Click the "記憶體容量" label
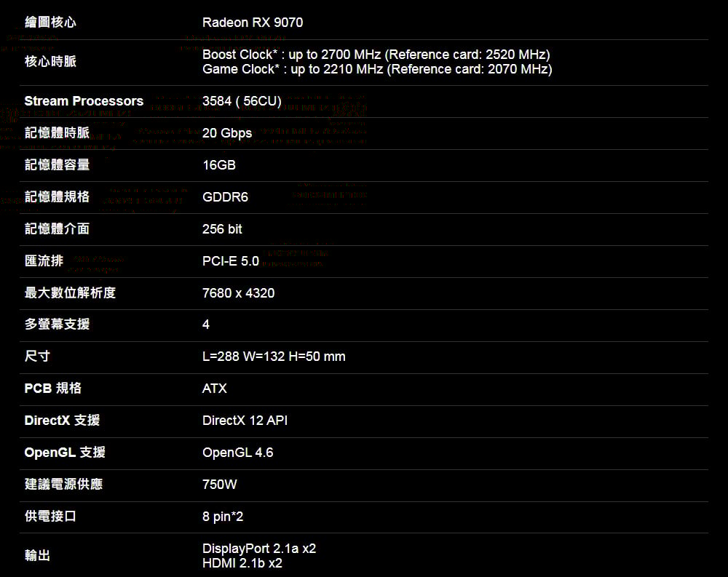The width and height of the screenshot is (728, 577). 57,164
